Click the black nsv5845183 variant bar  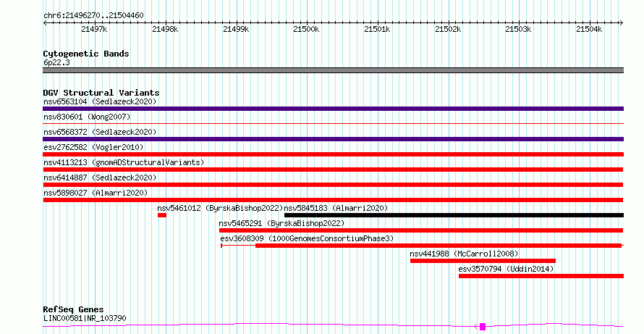tap(454, 215)
